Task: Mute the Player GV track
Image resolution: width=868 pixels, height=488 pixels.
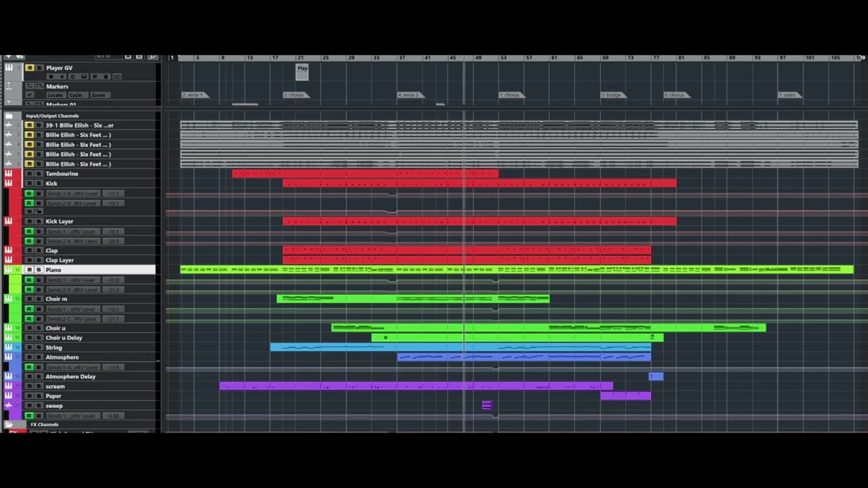Action: (x=30, y=68)
